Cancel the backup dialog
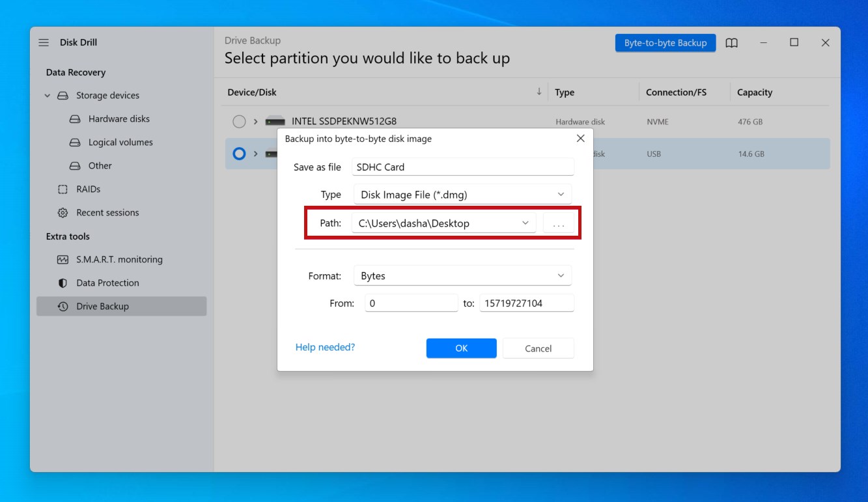The image size is (868, 502). tap(539, 348)
